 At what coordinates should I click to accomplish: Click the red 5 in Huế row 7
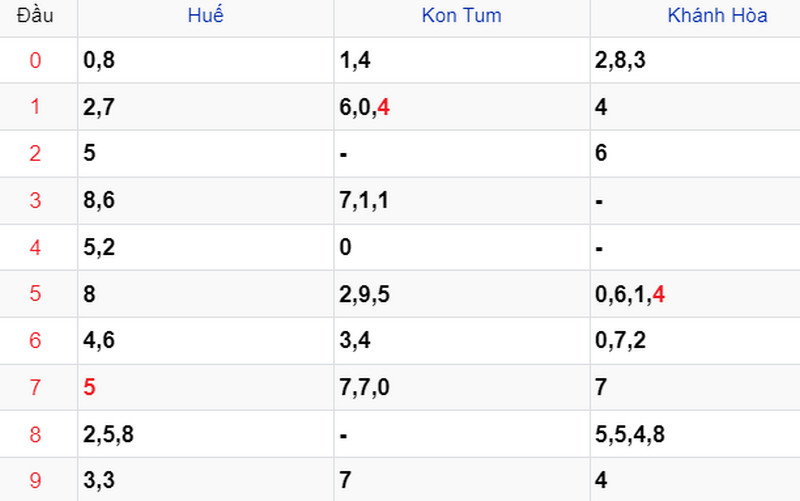89,387
